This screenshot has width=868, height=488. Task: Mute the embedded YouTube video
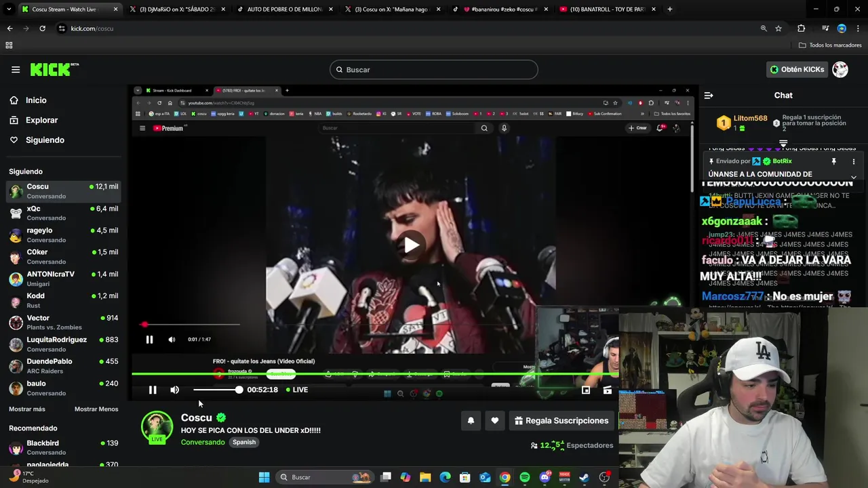tap(172, 340)
